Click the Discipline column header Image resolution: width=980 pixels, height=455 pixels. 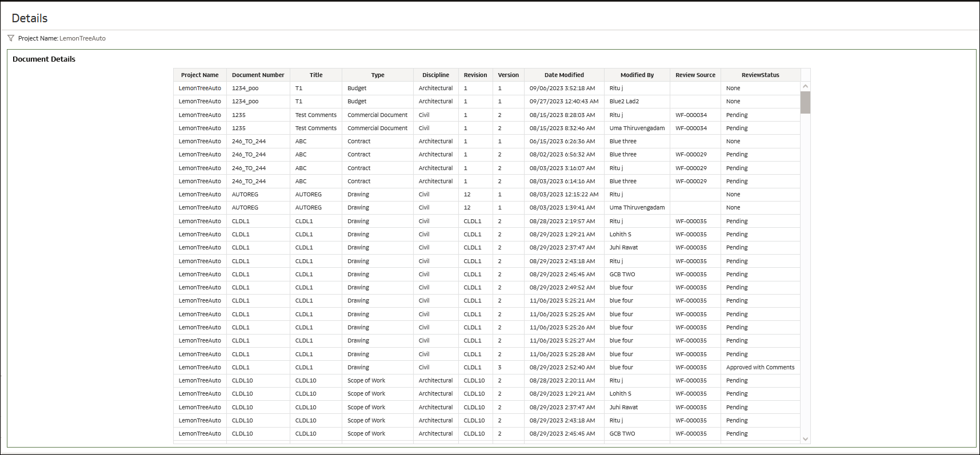pyautogui.click(x=435, y=75)
